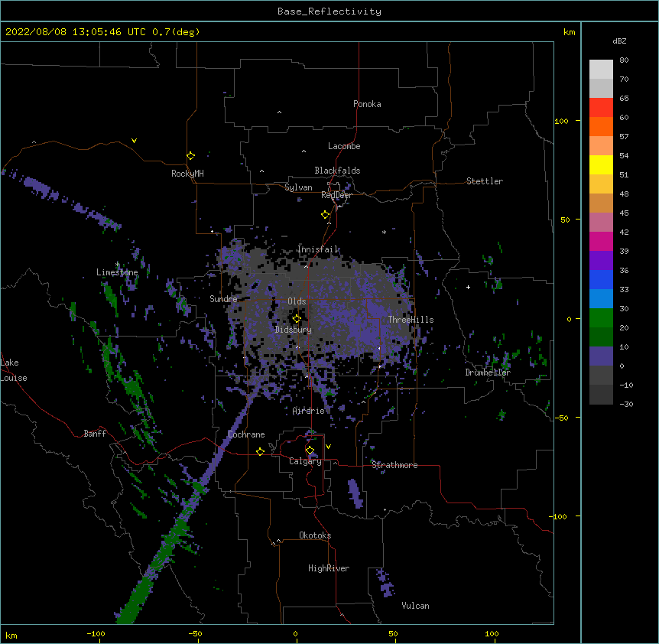Image resolution: width=659 pixels, height=644 pixels.
Task: Click the km unit label at bottom left
Action: pos(11,635)
